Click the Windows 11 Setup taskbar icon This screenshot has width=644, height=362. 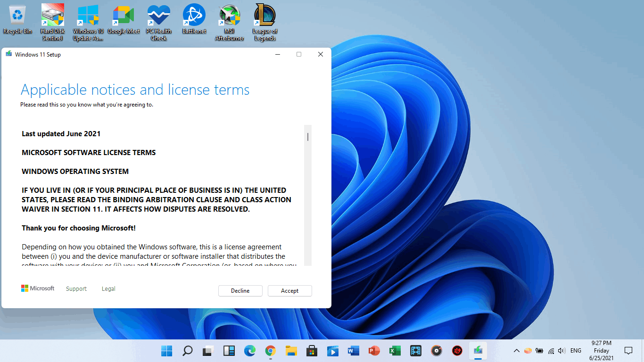pos(478,351)
